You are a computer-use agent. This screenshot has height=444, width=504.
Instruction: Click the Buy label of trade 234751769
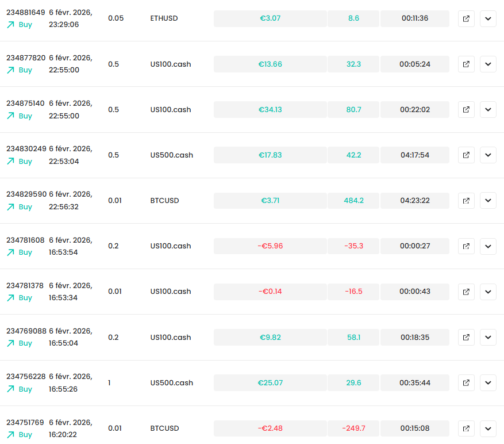point(25,435)
